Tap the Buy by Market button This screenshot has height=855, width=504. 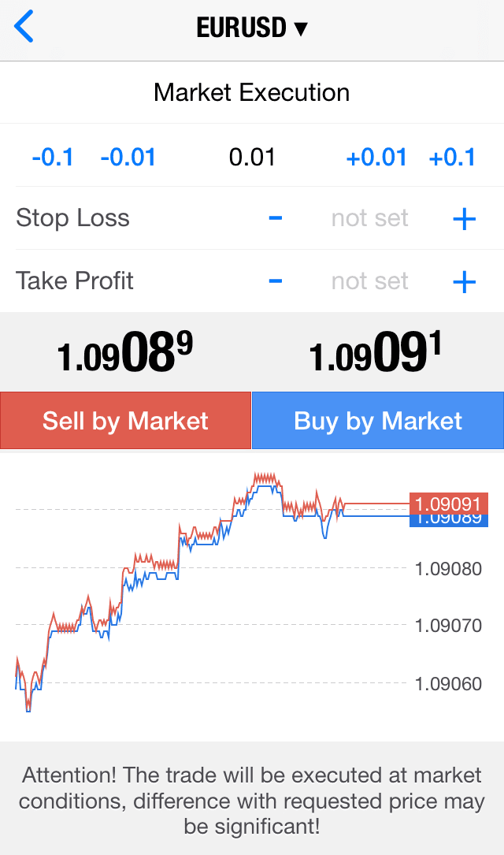pos(377,420)
